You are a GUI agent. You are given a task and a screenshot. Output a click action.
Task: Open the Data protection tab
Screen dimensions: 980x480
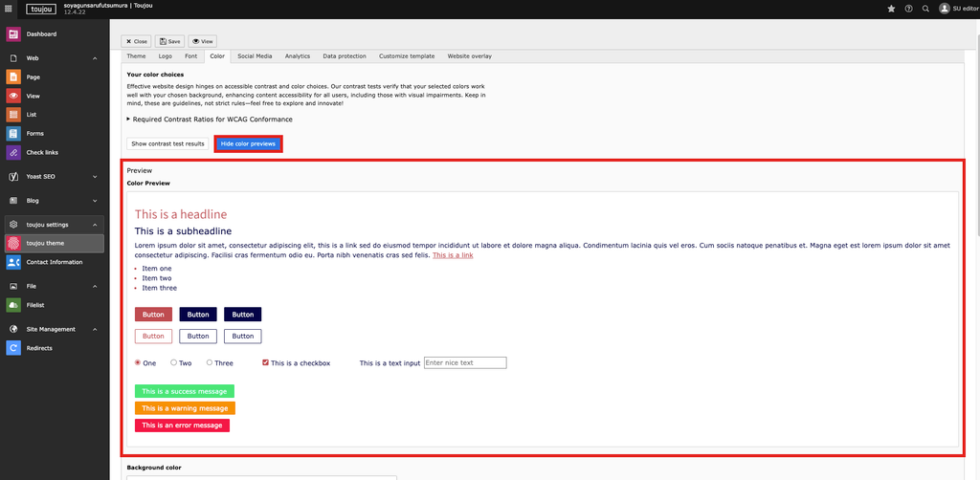[344, 56]
